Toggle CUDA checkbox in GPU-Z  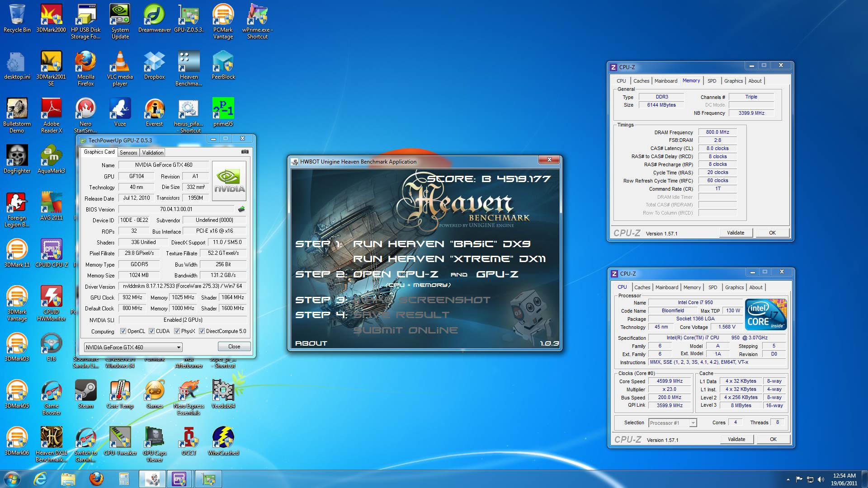coord(151,331)
